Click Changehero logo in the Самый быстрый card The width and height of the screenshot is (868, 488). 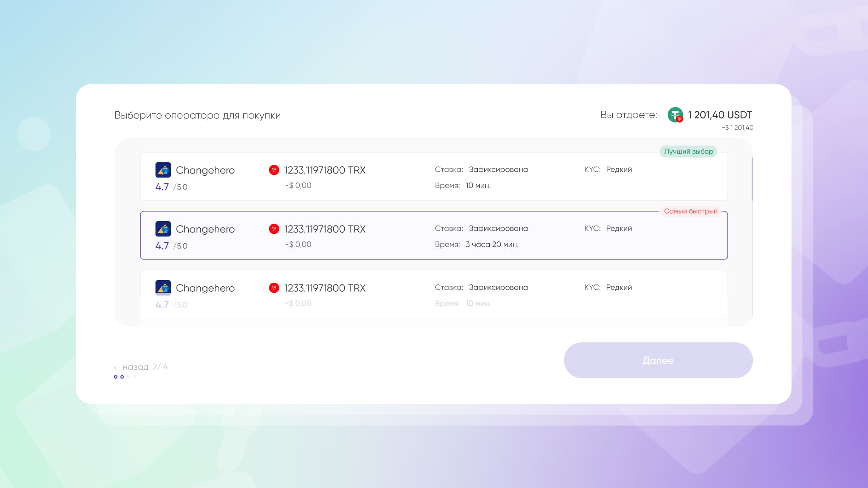pos(163,229)
